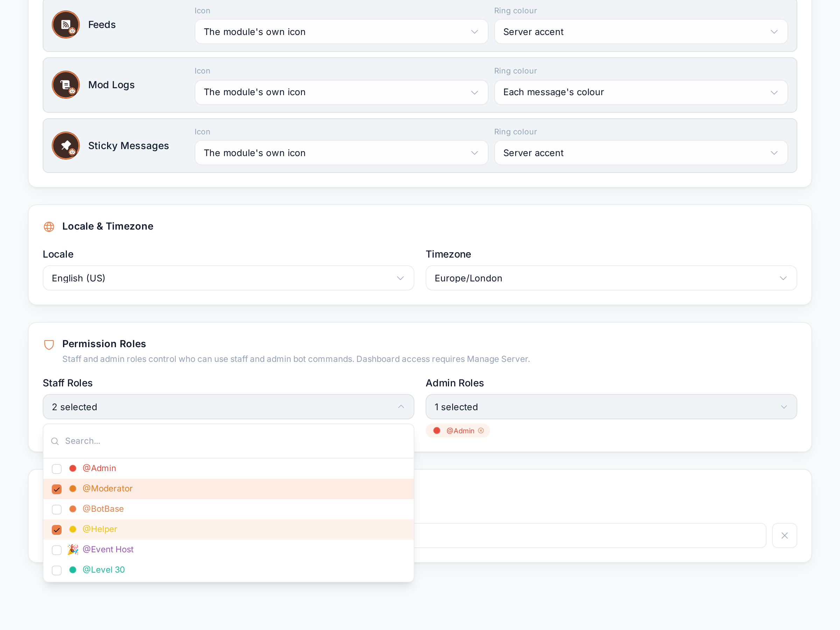Click the @BotBase role label
Viewport: 840px width, 630px height.
tap(103, 509)
